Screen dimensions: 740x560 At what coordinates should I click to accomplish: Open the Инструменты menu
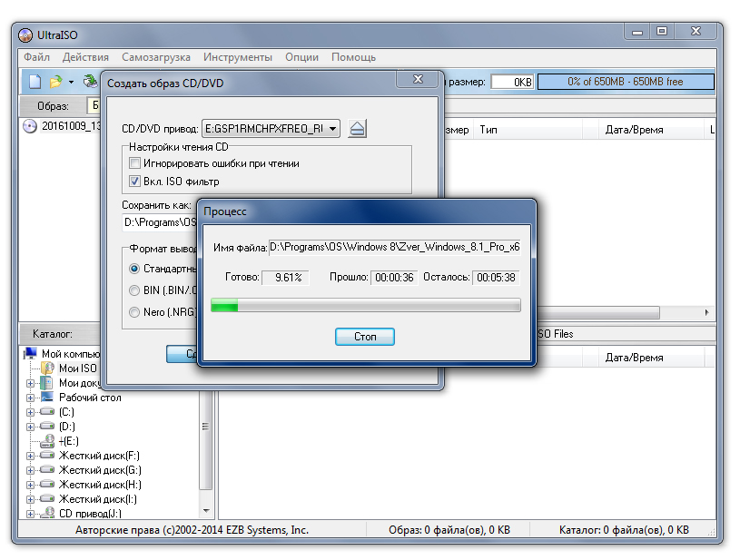click(237, 57)
